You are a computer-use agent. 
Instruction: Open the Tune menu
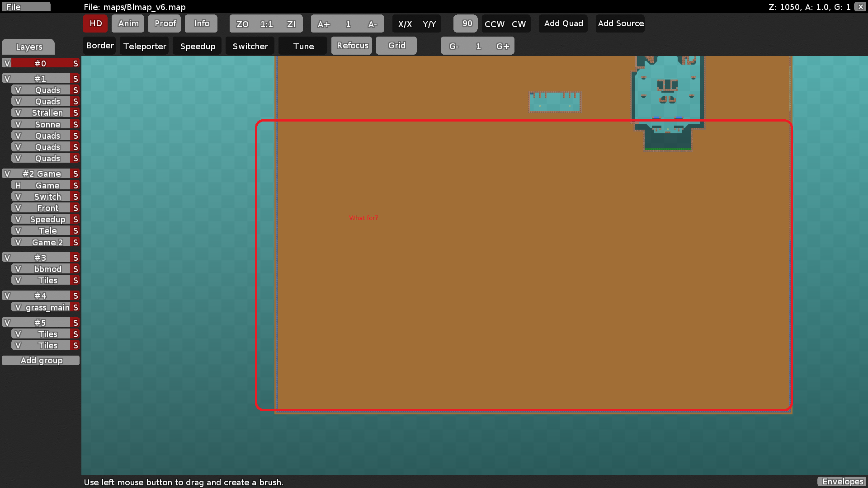pyautogui.click(x=302, y=46)
